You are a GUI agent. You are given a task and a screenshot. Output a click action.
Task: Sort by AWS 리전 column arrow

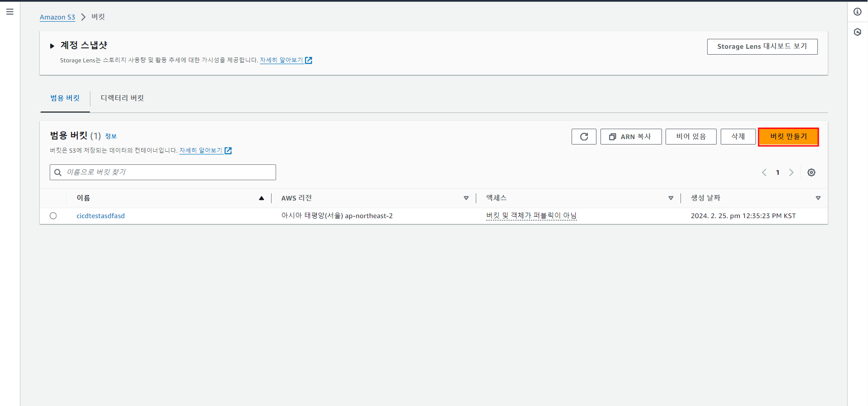tap(466, 198)
